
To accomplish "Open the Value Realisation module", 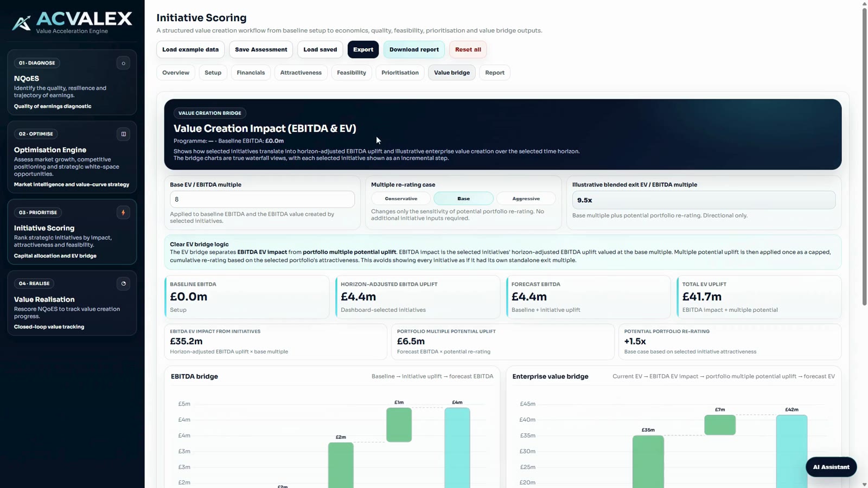I will tap(72, 303).
